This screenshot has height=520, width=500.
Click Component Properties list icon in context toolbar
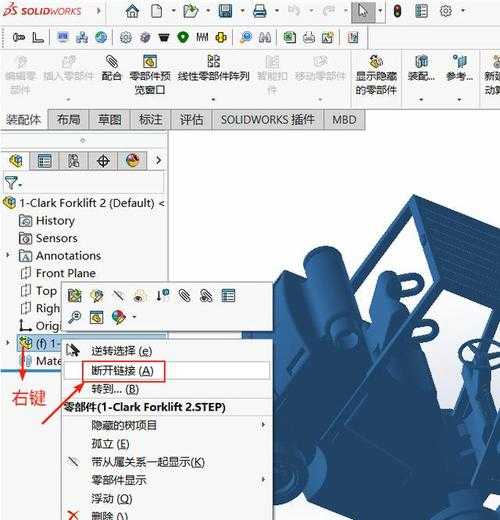pos(228,296)
